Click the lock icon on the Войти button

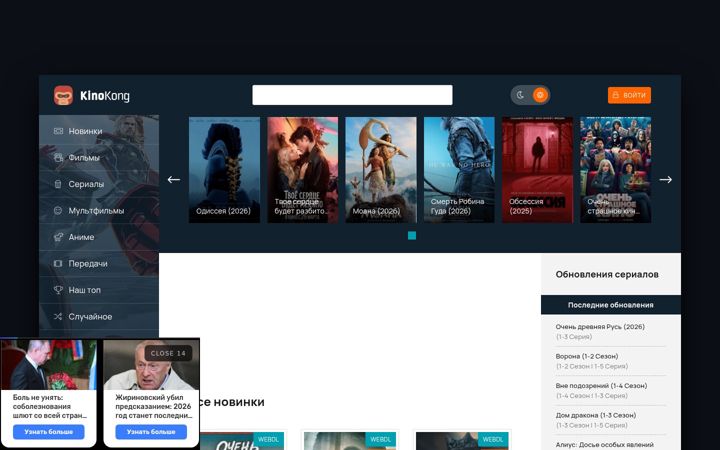[616, 95]
